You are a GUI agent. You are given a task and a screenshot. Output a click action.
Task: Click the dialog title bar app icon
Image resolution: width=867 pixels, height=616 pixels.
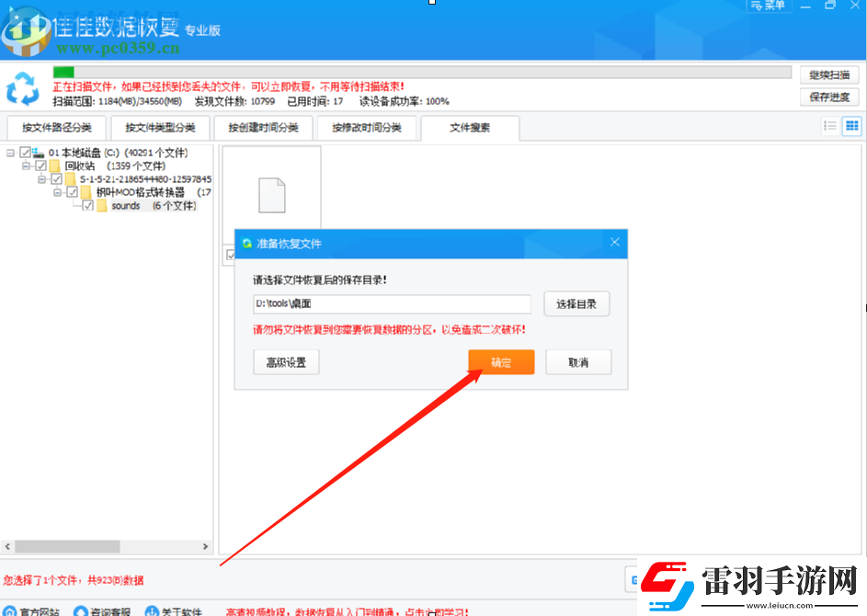246,244
